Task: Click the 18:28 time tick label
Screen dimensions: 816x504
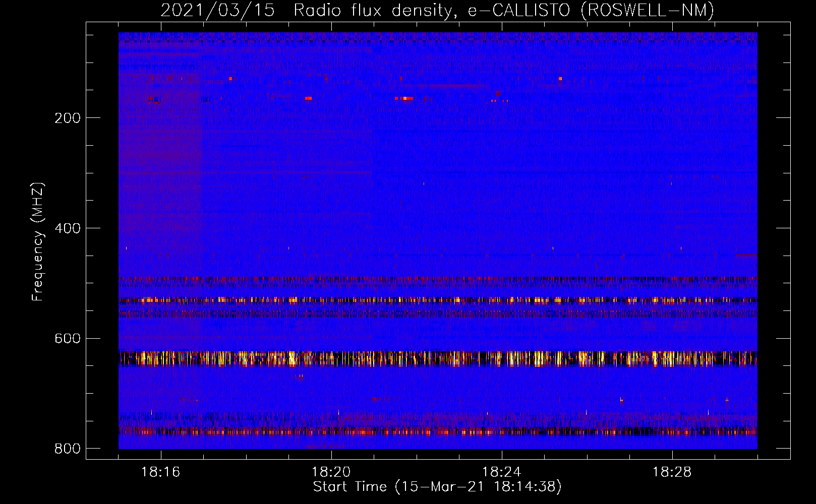Action: click(x=672, y=472)
